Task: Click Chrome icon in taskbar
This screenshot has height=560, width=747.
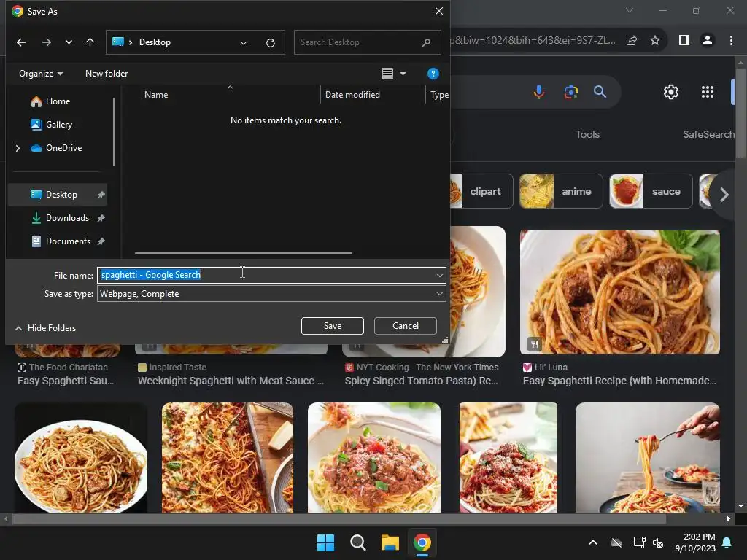Action: pyautogui.click(x=422, y=542)
